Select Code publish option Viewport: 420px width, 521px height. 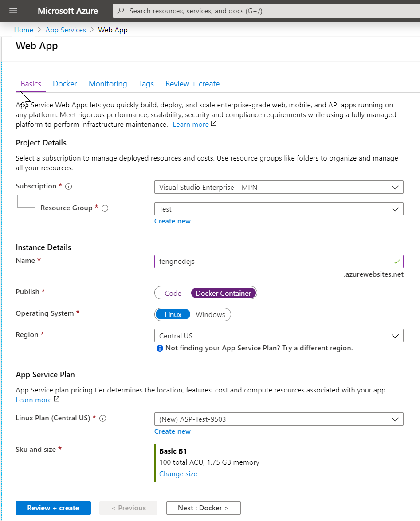(173, 293)
